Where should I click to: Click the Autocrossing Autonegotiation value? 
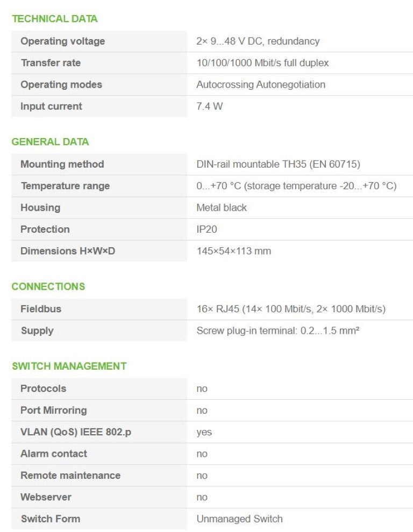click(260, 84)
